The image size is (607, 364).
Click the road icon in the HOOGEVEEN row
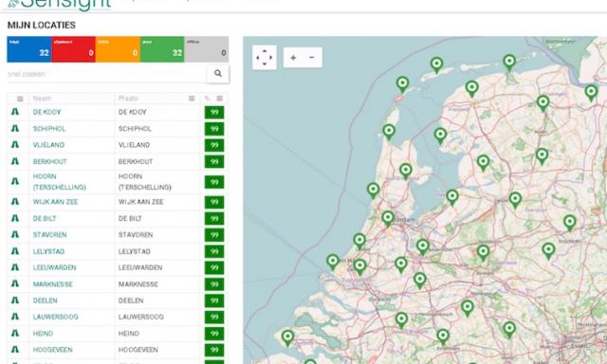click(15, 349)
